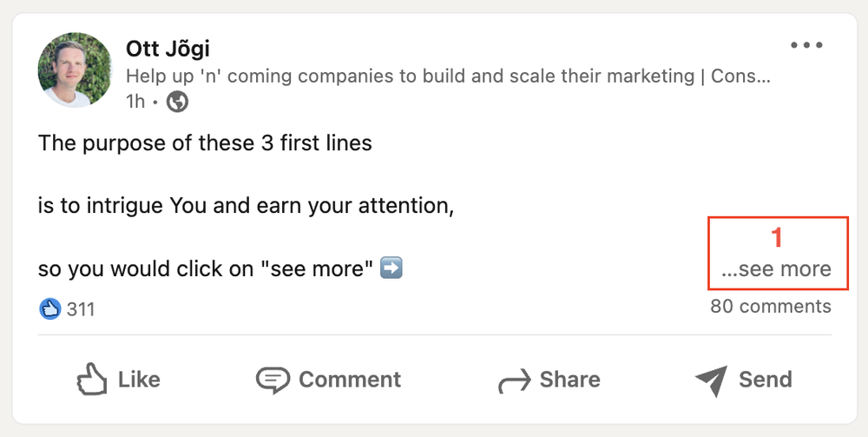Open the author name Ott Jõgi
The height and width of the screenshot is (437, 868).
point(168,48)
